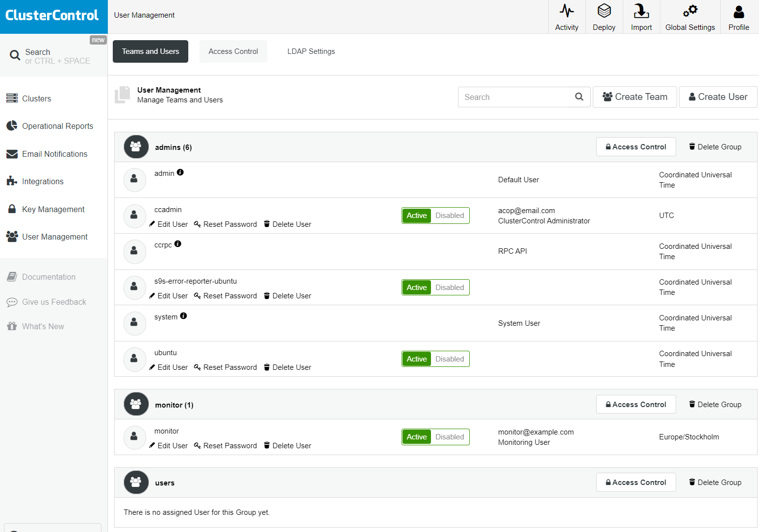Screen dimensions: 759x532
Task: Click the info icon next to admin user
Action: coord(180,172)
